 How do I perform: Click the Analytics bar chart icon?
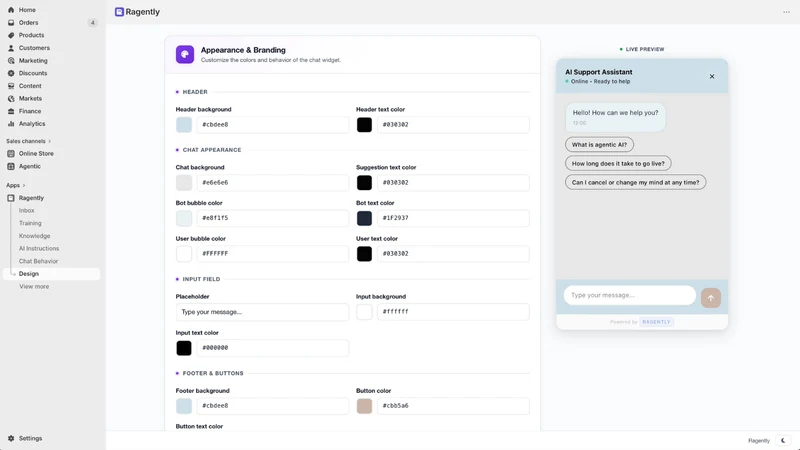click(x=11, y=124)
